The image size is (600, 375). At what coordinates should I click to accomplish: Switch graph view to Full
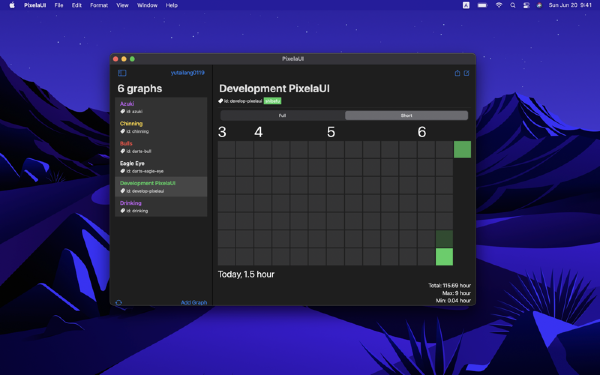[x=282, y=116]
